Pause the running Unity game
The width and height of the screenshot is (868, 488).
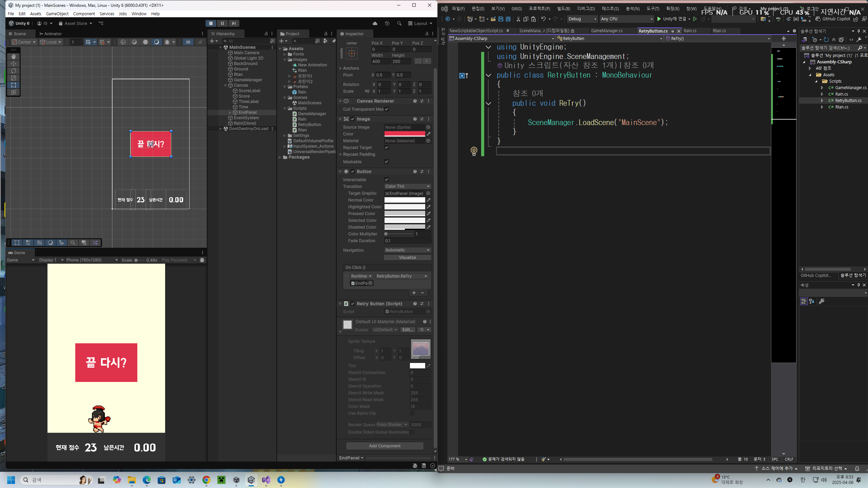[x=222, y=23]
